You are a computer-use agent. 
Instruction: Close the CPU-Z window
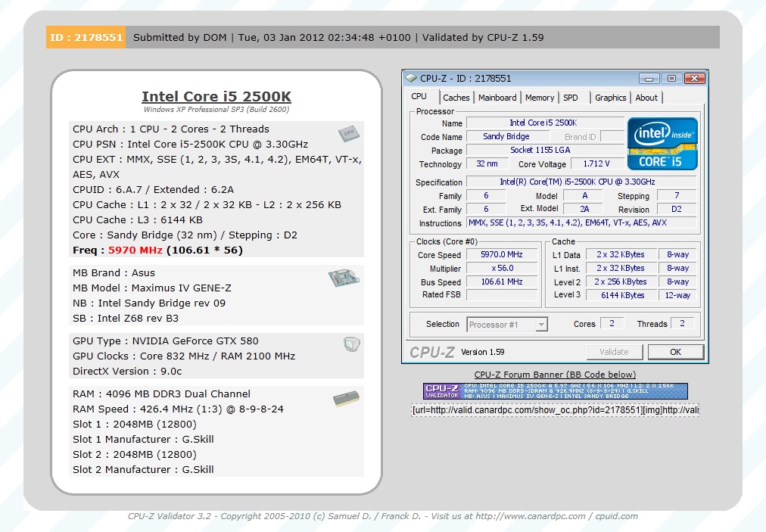point(694,78)
